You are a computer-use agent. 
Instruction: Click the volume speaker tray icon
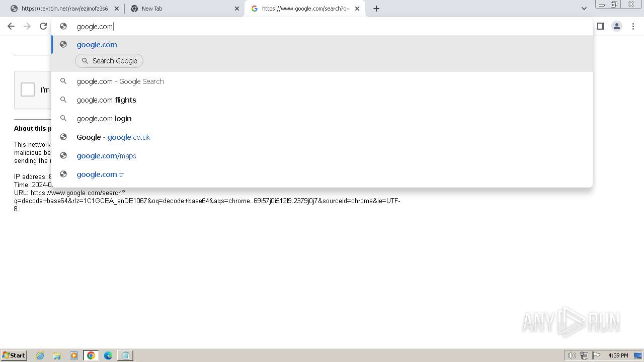(x=572, y=355)
